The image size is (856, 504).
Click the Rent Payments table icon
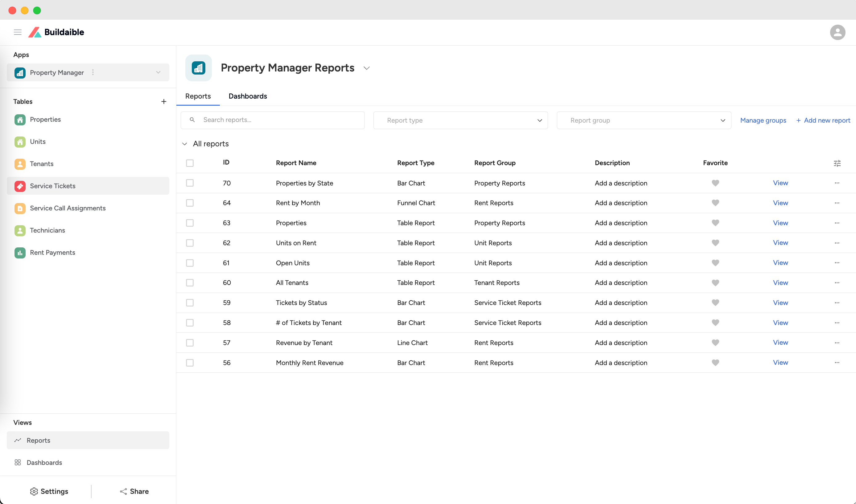[x=20, y=253]
